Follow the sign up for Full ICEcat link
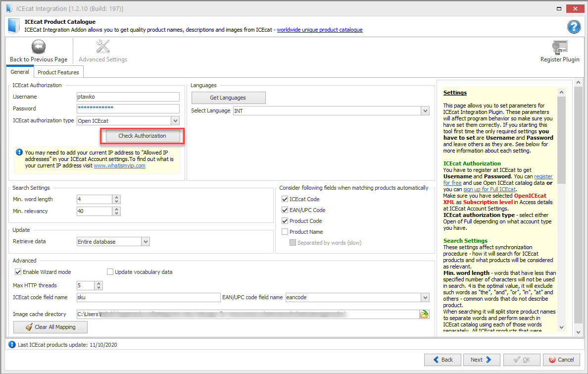 coord(490,189)
